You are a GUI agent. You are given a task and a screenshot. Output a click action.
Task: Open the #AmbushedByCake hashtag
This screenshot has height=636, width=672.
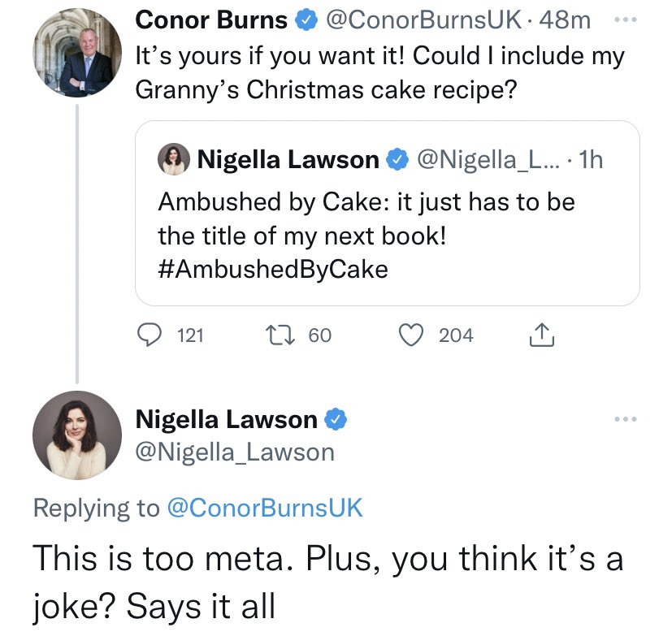pyautogui.click(x=273, y=269)
